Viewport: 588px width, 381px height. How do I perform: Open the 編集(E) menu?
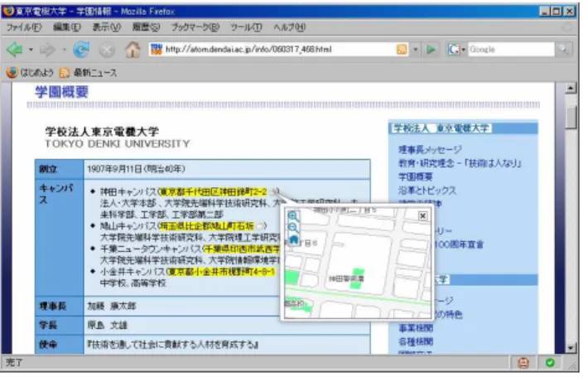[x=67, y=27]
